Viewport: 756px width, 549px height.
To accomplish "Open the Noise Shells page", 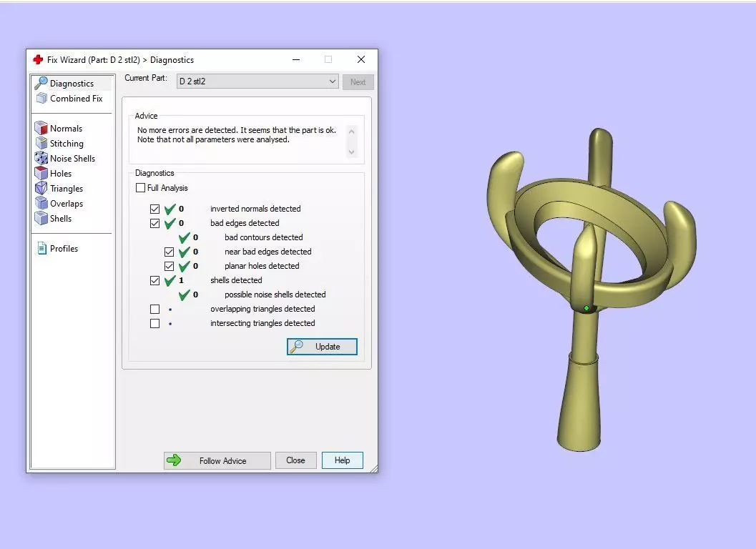I will pos(72,158).
